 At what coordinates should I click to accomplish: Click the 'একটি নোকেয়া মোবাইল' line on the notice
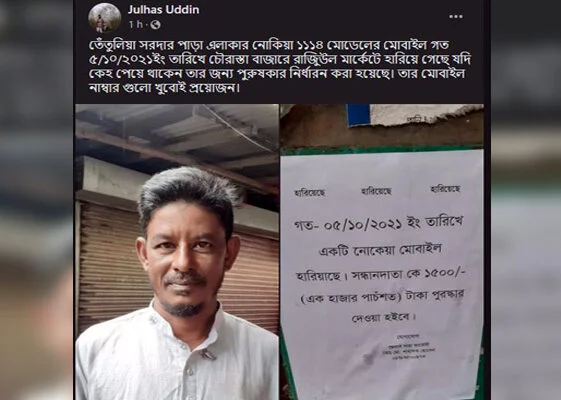tap(380, 250)
